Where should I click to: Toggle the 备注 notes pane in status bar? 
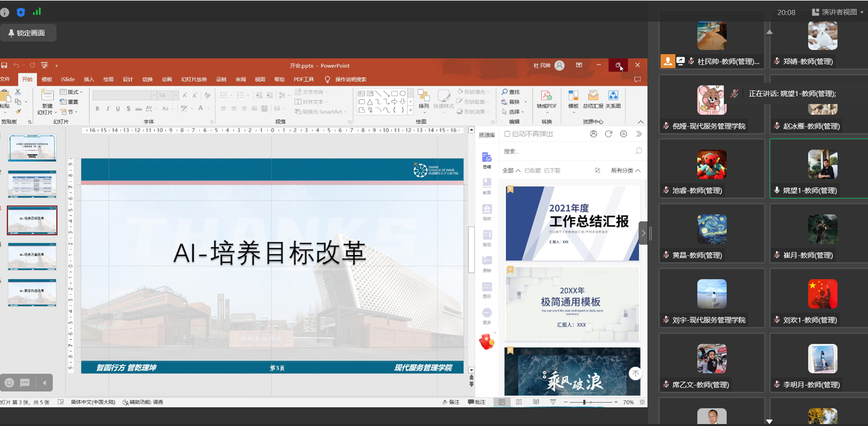(x=451, y=402)
